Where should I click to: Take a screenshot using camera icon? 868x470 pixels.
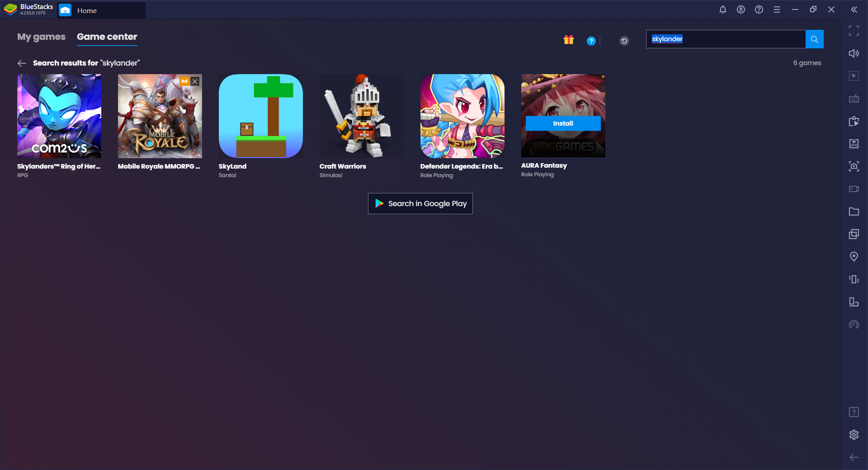(854, 166)
